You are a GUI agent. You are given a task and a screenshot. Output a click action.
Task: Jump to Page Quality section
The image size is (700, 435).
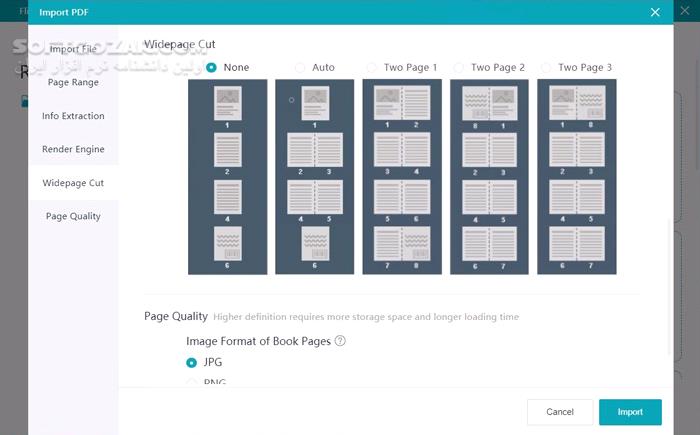[x=73, y=216]
